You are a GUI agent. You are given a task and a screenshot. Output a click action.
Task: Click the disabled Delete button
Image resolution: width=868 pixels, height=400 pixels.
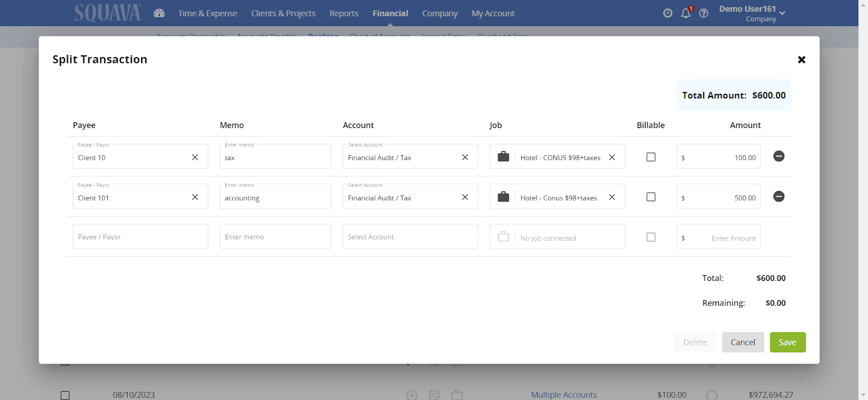tap(695, 342)
